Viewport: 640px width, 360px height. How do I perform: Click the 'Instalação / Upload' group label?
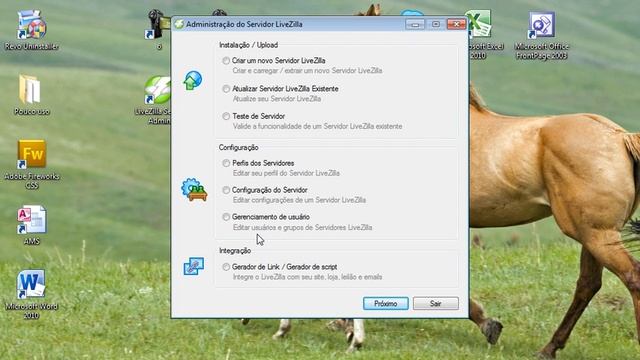click(249, 45)
